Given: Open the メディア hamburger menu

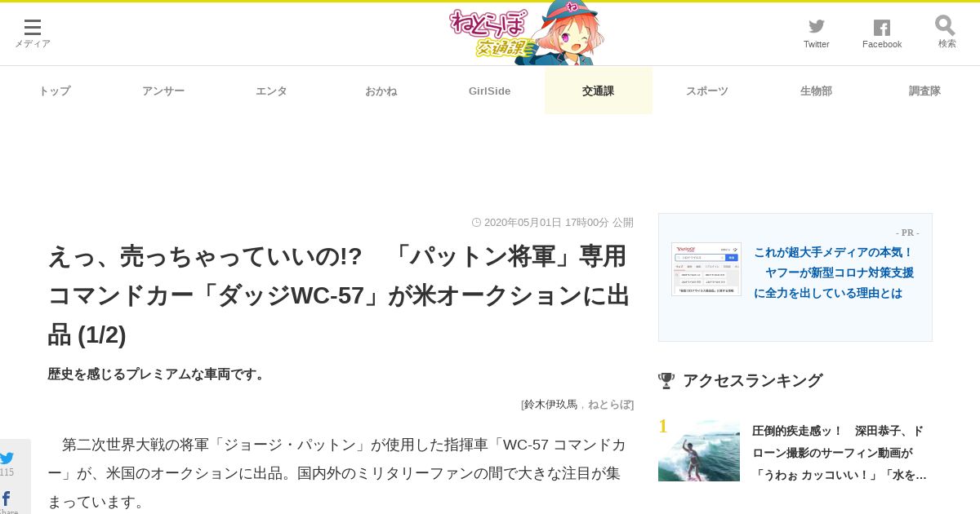Looking at the screenshot, I should pos(33,33).
